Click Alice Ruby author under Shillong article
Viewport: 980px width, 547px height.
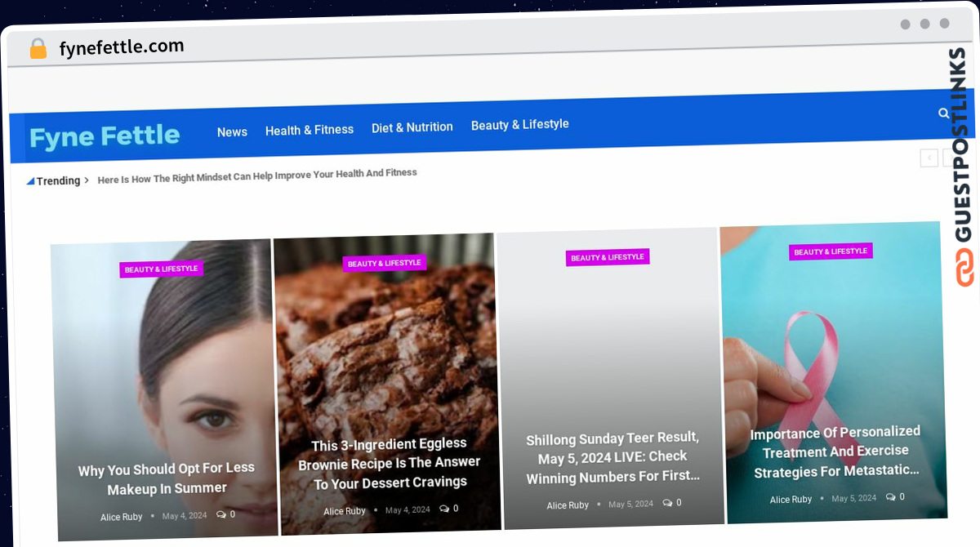pyautogui.click(x=568, y=505)
